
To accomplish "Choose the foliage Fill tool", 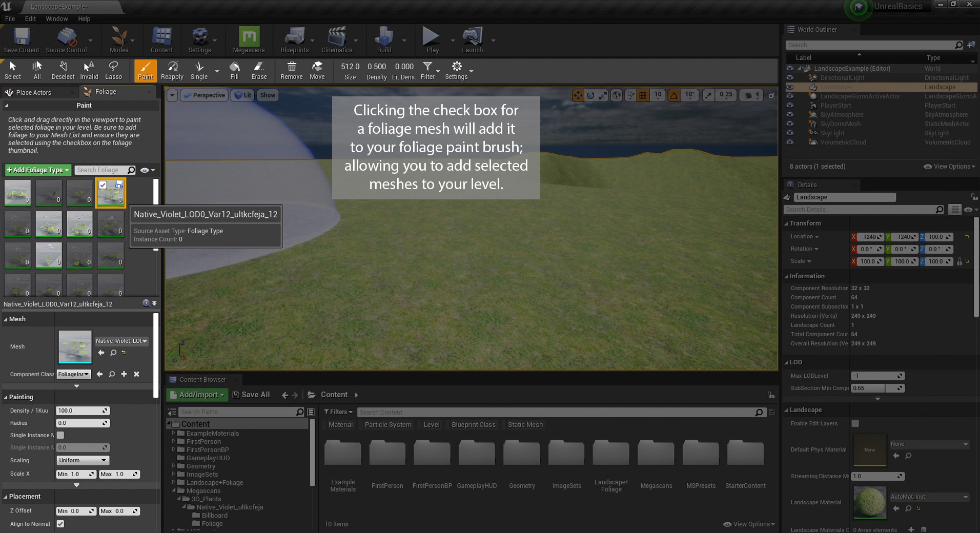I will pyautogui.click(x=234, y=71).
